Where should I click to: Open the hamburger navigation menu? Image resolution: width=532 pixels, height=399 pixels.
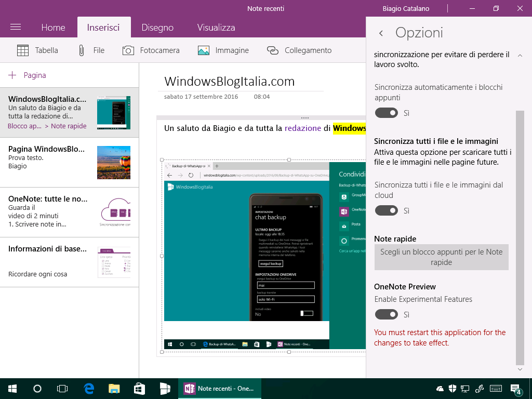coord(16,27)
